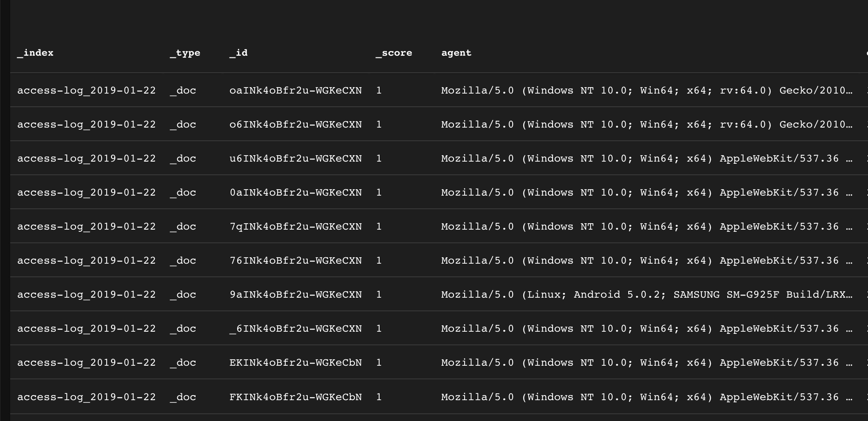Viewport: 868px width, 421px height.
Task: Select the row with id FKINk4oBfr2u-WGKeCbN
Action: coord(439,397)
